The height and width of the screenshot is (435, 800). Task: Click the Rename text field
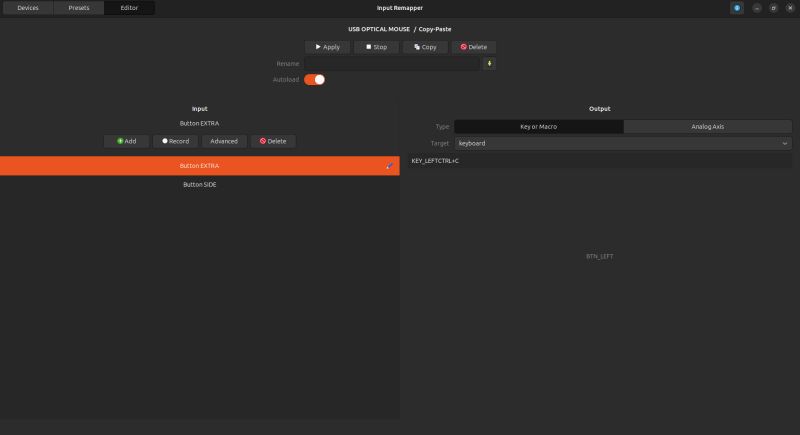[392, 64]
